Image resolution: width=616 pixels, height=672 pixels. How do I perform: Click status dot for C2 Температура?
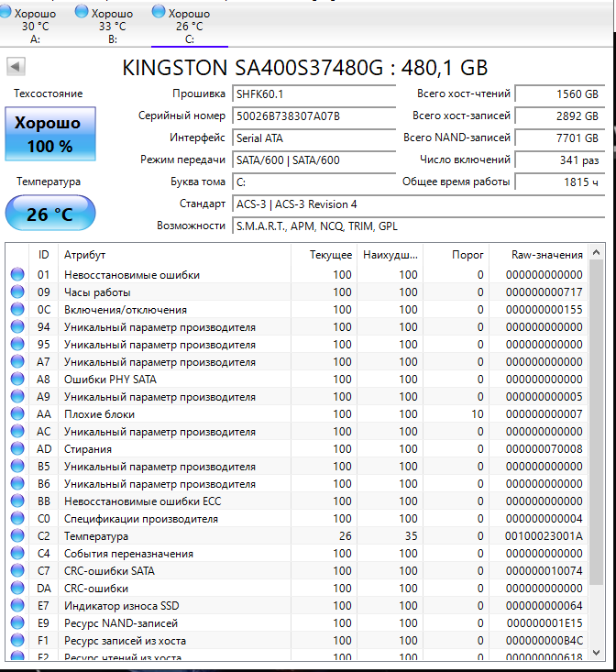[17, 535]
